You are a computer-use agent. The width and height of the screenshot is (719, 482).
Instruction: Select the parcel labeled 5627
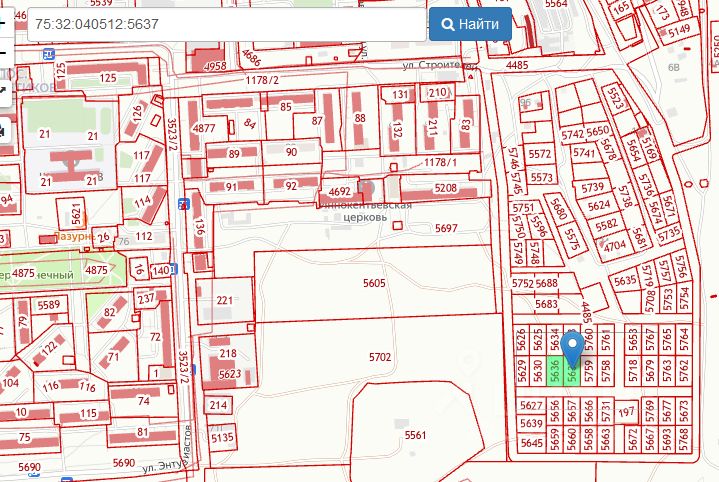tap(531, 405)
